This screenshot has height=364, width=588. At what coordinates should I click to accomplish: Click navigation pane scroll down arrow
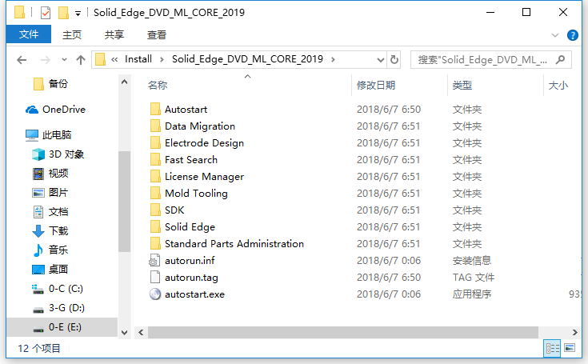click(125, 332)
